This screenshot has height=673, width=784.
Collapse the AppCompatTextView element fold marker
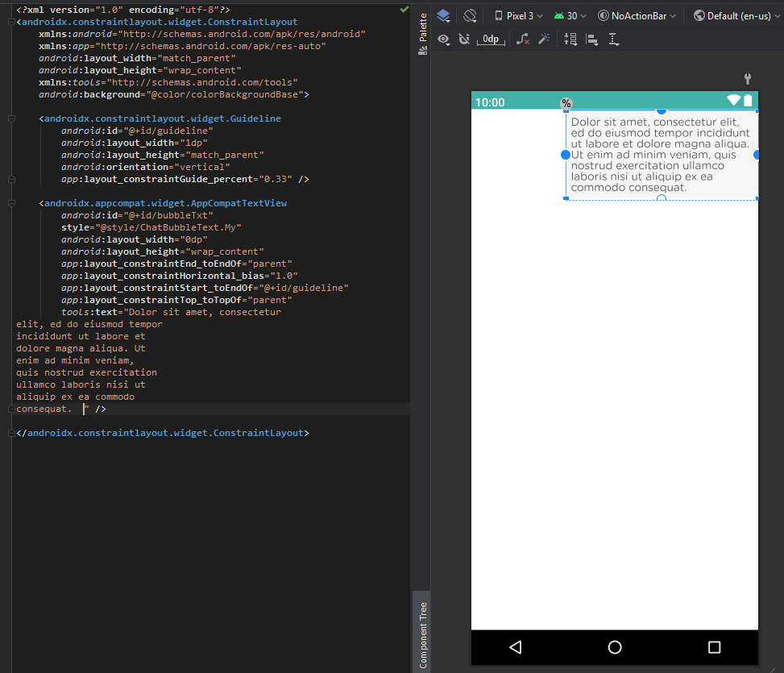click(11, 203)
